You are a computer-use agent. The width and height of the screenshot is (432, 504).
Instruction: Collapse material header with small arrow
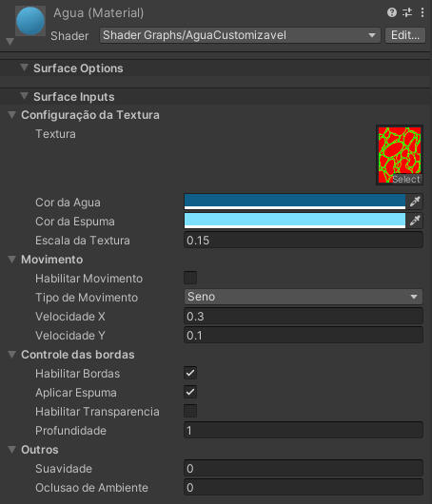[10, 42]
